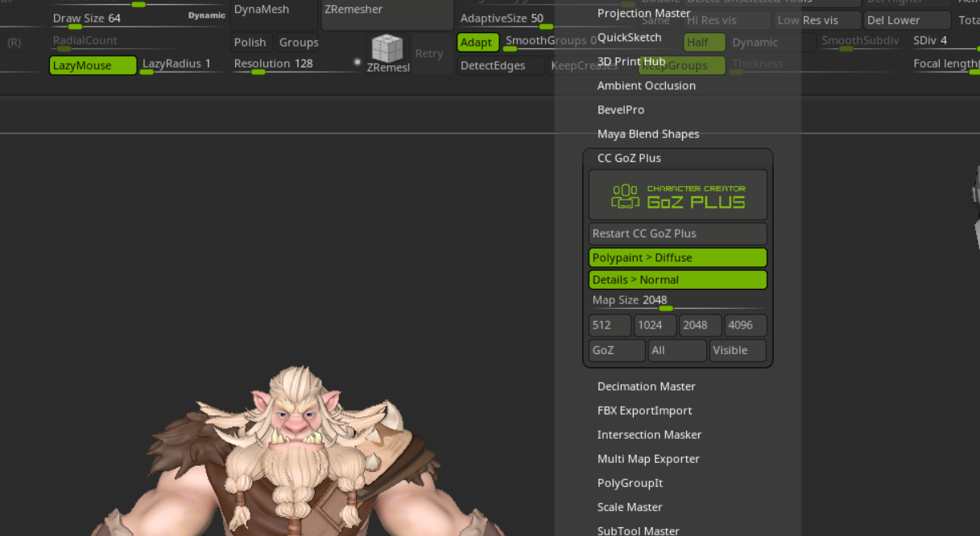Expand the Projection Master plugin section
This screenshot has height=536, width=980.
tap(643, 13)
